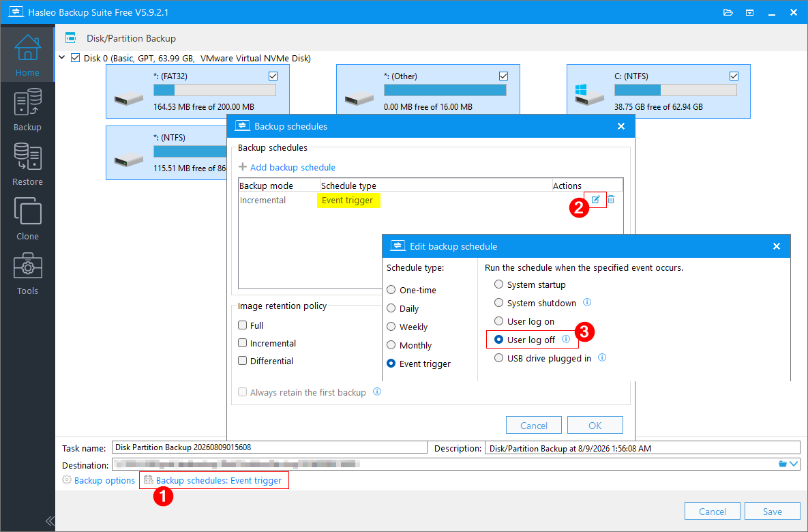Open Backup options link
Image resolution: width=808 pixels, height=532 pixels.
104,480
